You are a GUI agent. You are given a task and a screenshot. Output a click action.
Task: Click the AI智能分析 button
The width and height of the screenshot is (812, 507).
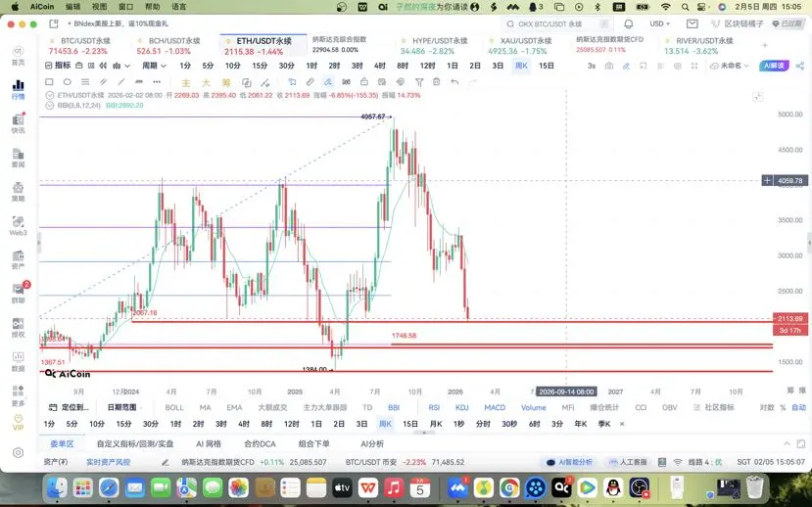569,462
